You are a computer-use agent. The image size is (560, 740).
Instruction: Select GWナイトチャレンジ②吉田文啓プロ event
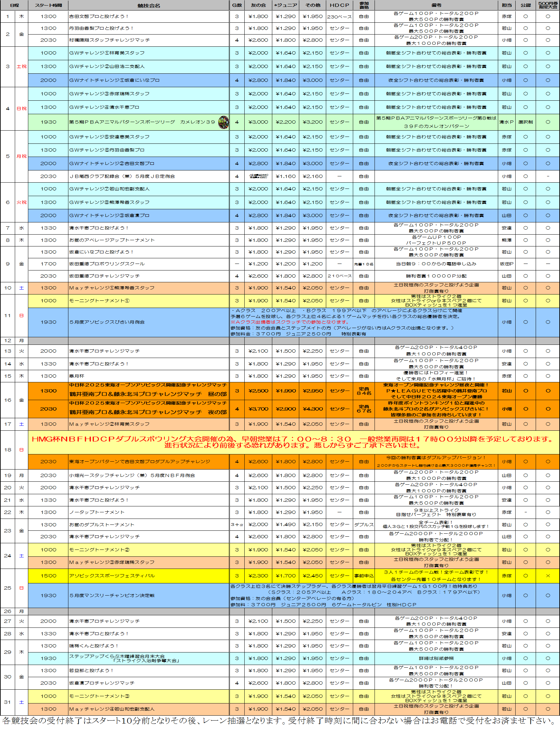[x=112, y=164]
